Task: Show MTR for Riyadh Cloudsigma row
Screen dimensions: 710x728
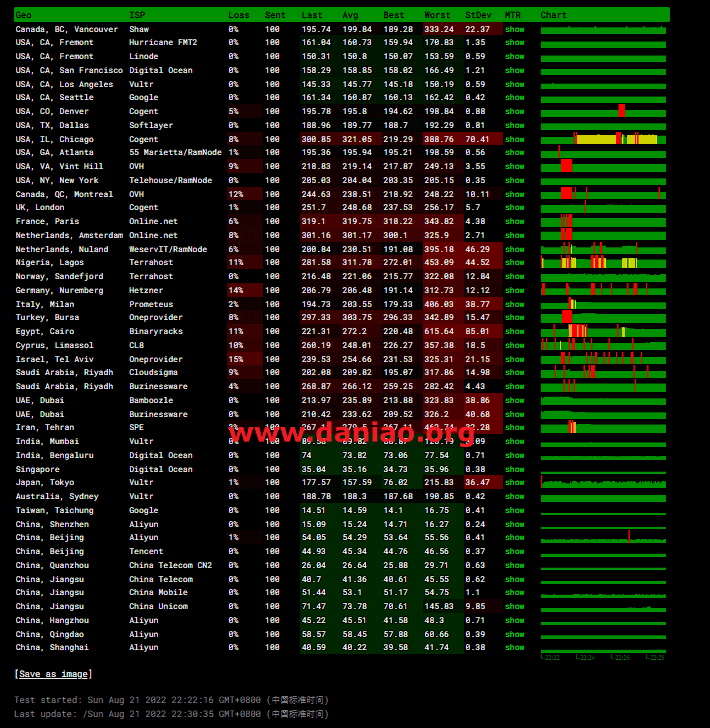Action: (x=515, y=372)
